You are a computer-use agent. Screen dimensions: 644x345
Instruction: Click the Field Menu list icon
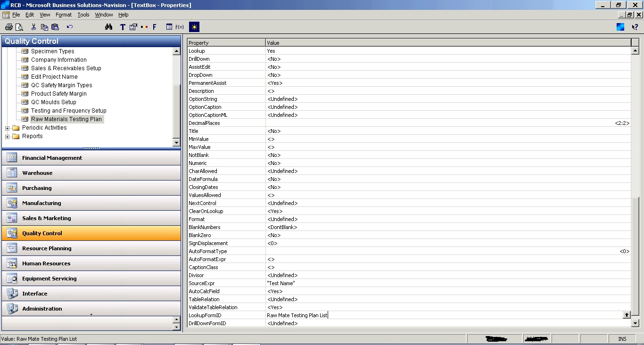pyautogui.click(x=169, y=27)
